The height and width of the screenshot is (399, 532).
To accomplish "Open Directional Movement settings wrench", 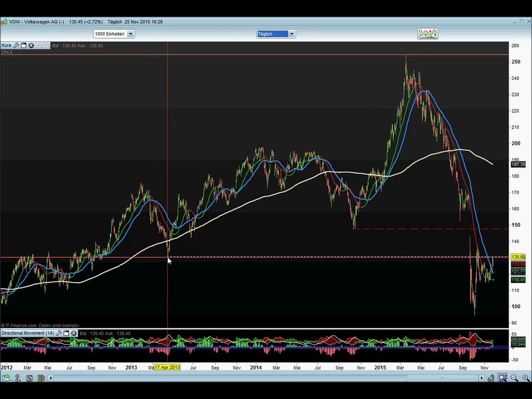I will tap(59, 333).
